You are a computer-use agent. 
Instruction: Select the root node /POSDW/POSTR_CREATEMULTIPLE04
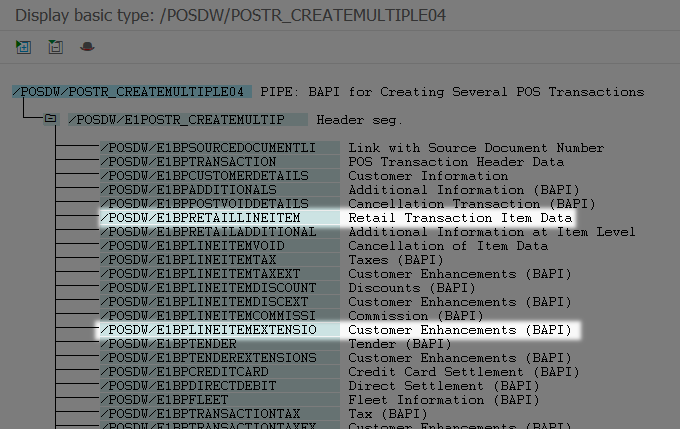129,91
